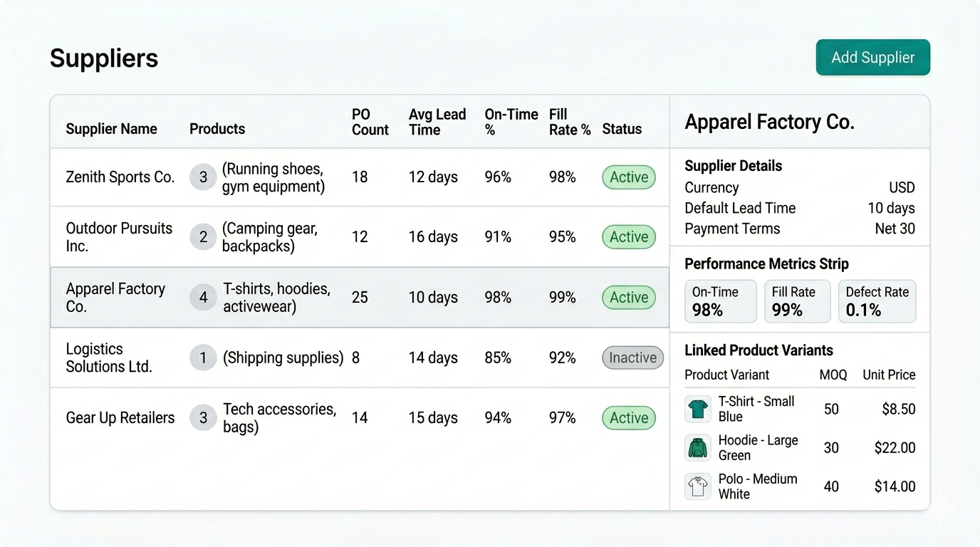This screenshot has height=547, width=980.
Task: Select the Outdoor Pursuits Inc. row
Action: point(119,237)
